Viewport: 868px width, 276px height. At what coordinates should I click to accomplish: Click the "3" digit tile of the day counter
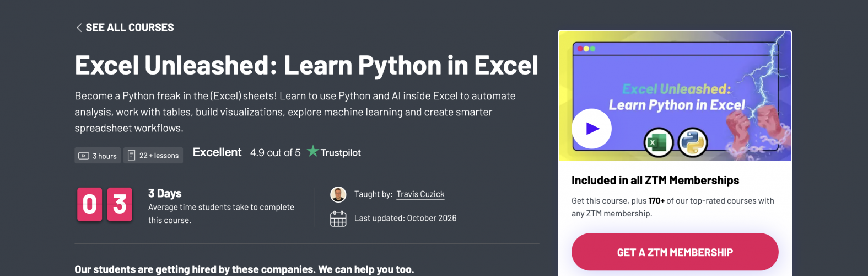[120, 205]
